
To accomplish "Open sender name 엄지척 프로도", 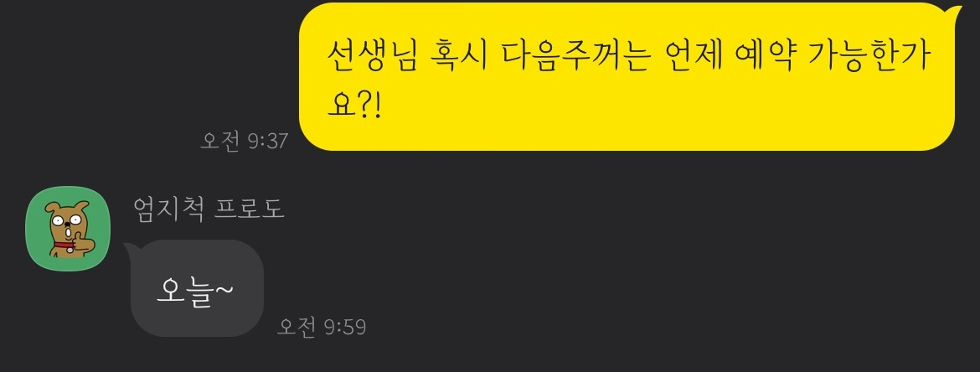I will (209, 209).
